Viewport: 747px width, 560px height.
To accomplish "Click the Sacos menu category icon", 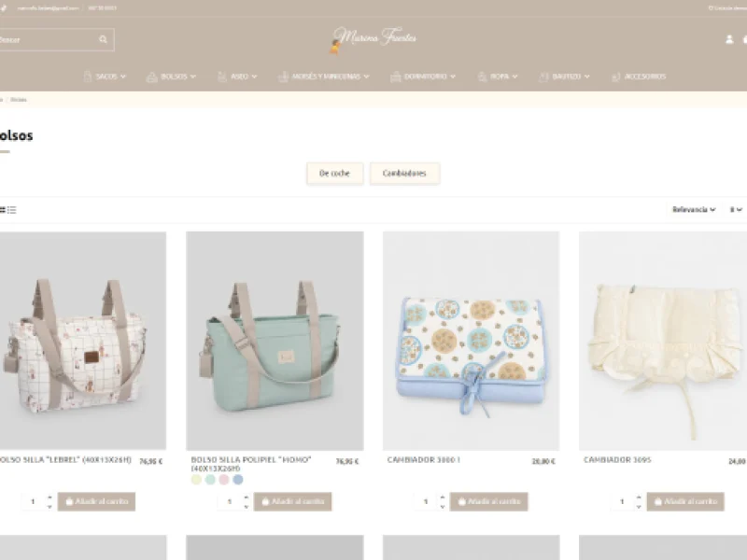I will point(88,77).
